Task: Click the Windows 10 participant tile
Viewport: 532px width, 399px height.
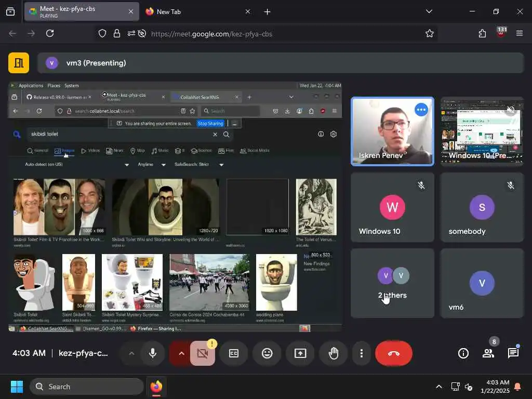Action: (x=392, y=207)
